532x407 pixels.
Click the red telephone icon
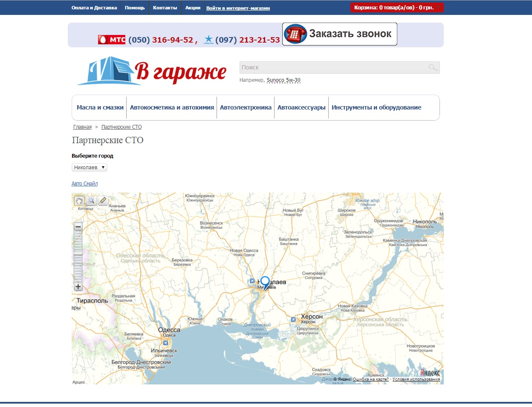coord(296,34)
